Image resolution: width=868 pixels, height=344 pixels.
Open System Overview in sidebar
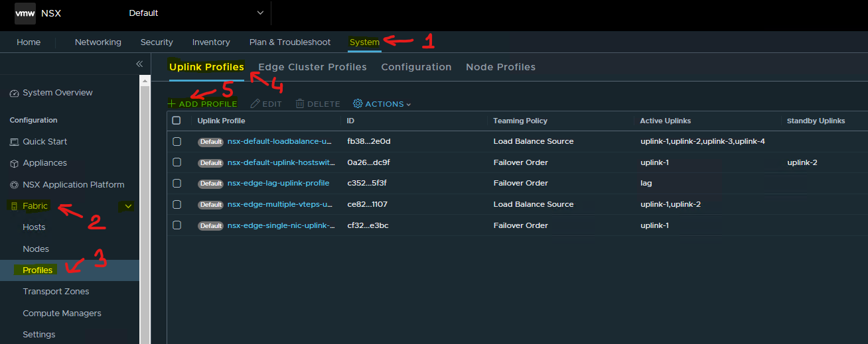(58, 93)
